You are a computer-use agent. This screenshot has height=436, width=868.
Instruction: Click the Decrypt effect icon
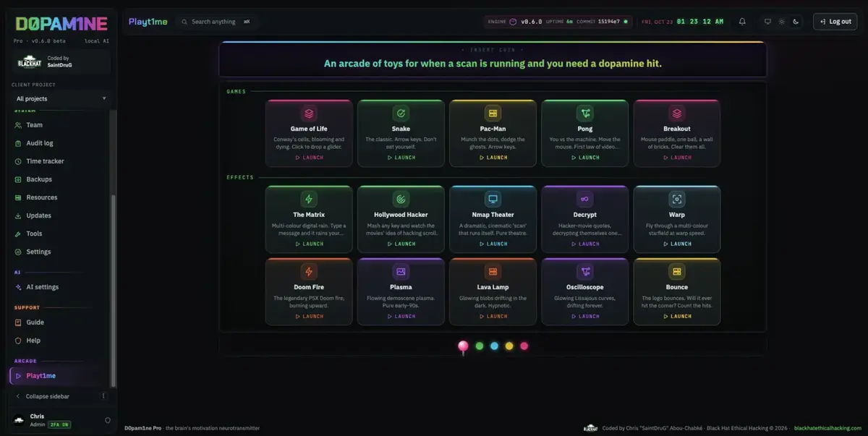(x=584, y=199)
